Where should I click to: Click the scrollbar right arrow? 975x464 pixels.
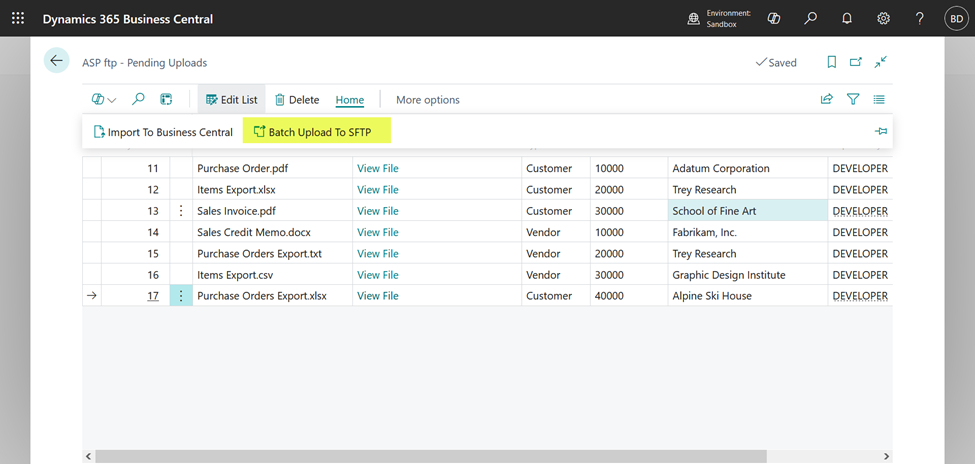pyautogui.click(x=887, y=456)
